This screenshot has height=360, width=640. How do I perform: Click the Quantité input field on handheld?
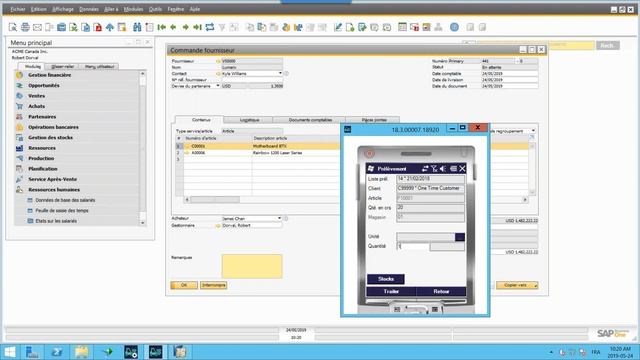[413, 246]
